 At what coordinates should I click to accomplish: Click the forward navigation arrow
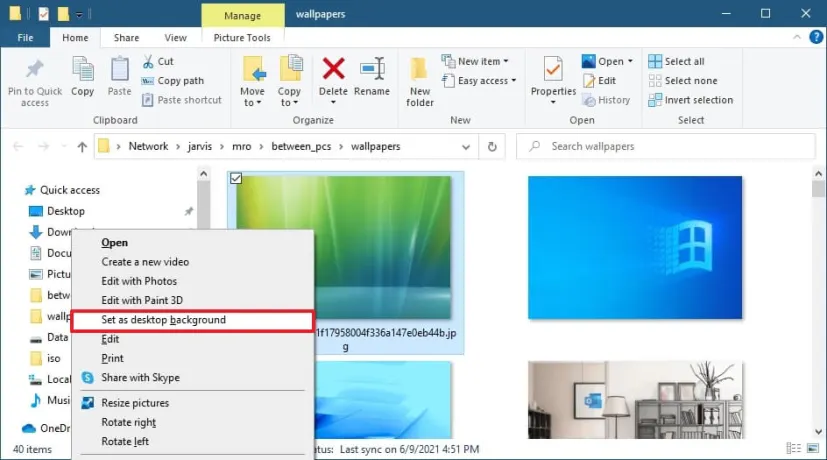[43, 146]
